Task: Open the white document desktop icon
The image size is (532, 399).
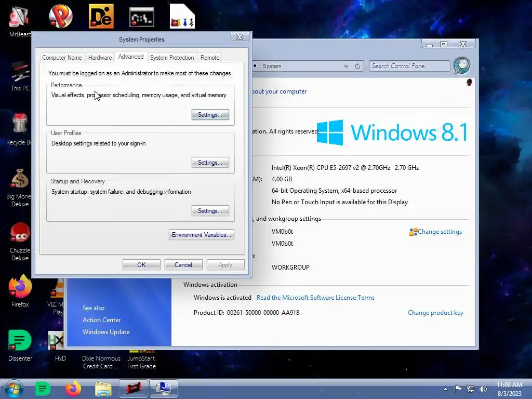Action: (x=182, y=16)
